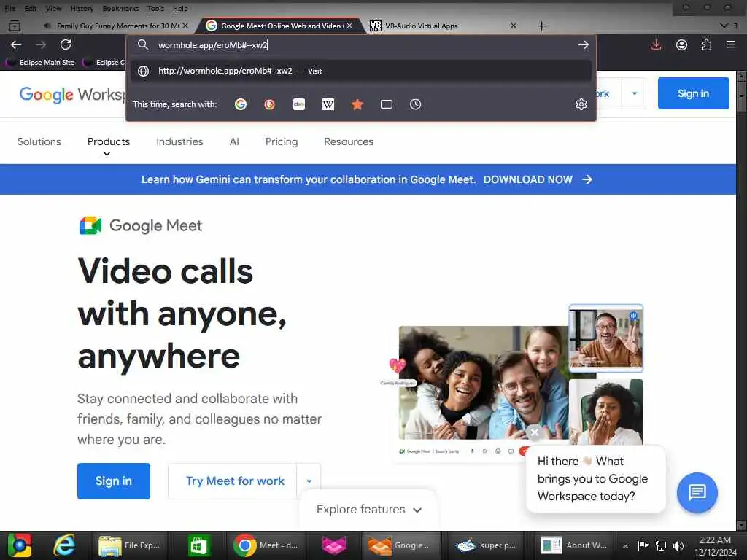Open the Edit menu
The width and height of the screenshot is (747, 560).
tap(31, 9)
